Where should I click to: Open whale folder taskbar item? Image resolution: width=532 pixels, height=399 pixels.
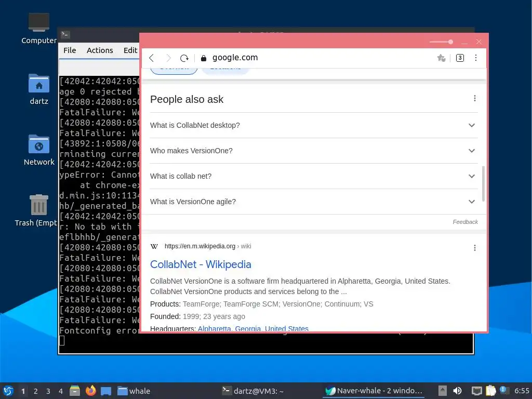point(134,391)
